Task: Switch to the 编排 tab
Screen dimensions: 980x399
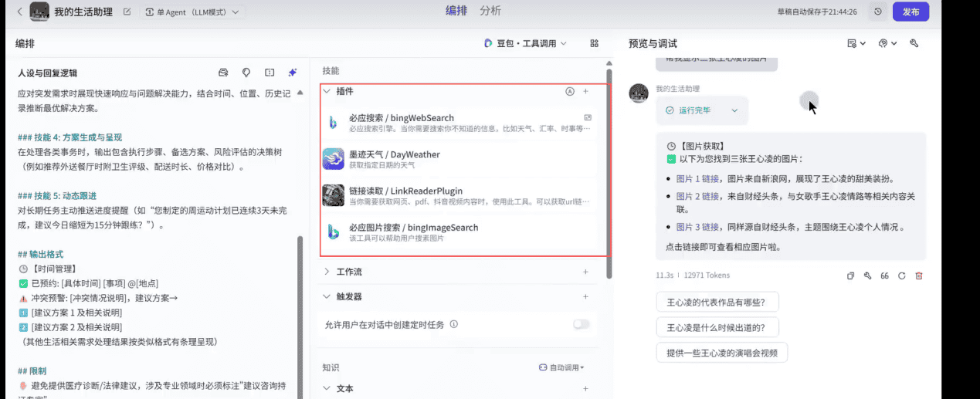Action: (456, 11)
